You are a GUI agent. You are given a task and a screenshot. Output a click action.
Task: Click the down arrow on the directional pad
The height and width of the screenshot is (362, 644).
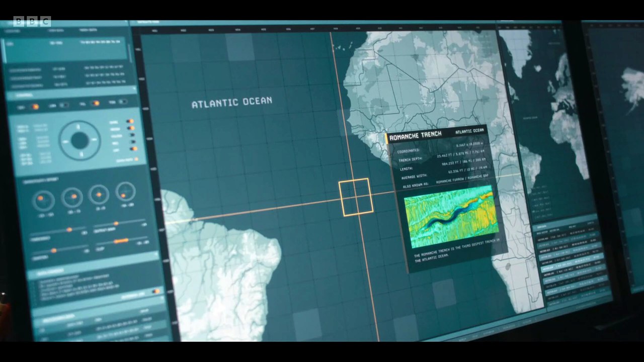pos(80,155)
